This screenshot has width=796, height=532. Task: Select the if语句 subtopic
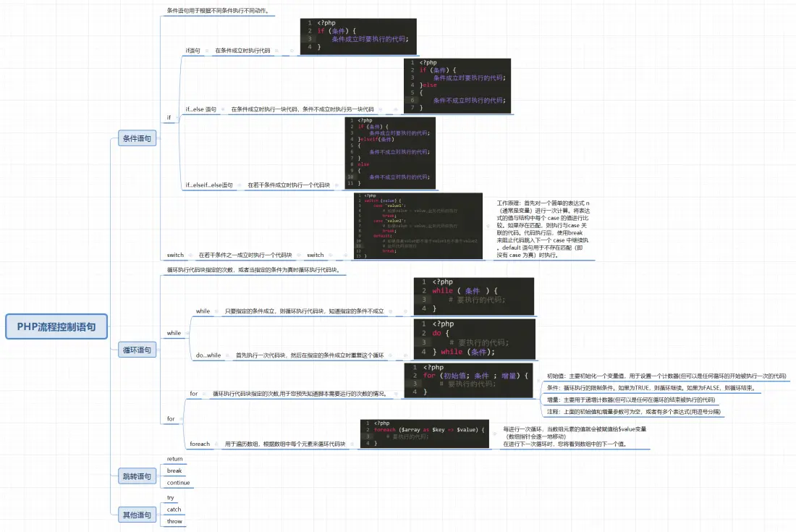(193, 51)
